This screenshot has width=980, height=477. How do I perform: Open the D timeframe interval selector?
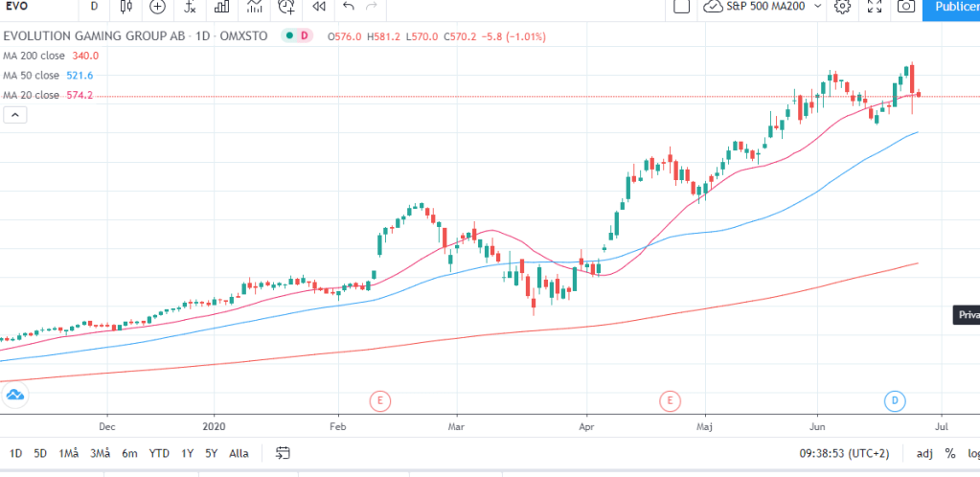[x=94, y=7]
